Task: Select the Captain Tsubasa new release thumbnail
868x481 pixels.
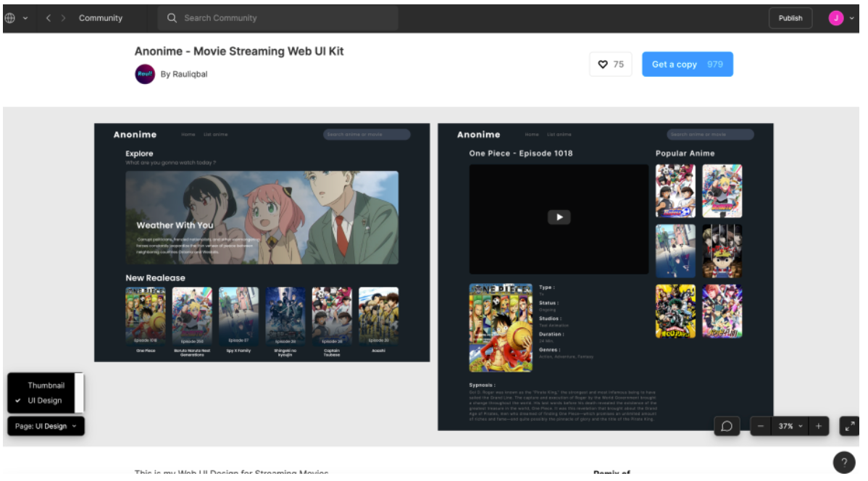Action: [332, 316]
